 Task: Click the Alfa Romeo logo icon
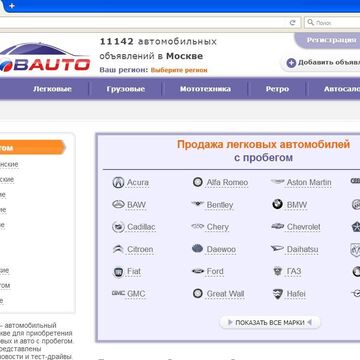tap(198, 182)
